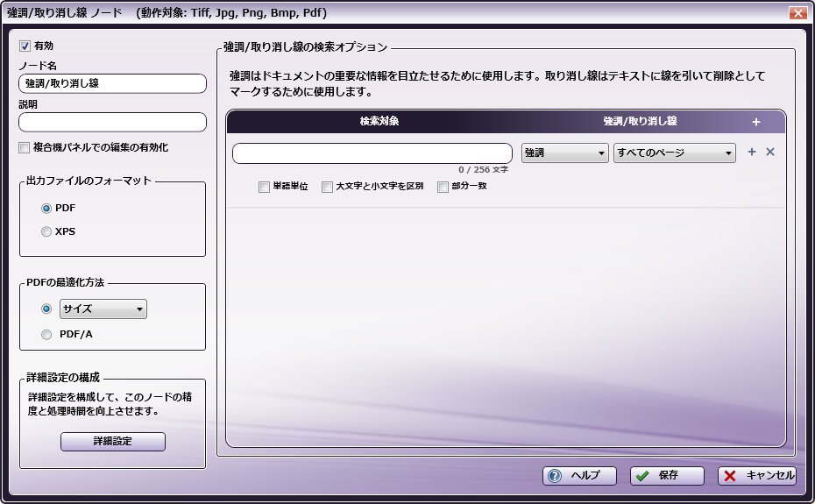Image resolution: width=815 pixels, height=504 pixels.
Task: Check the 部分一致 option
Action: (x=443, y=187)
